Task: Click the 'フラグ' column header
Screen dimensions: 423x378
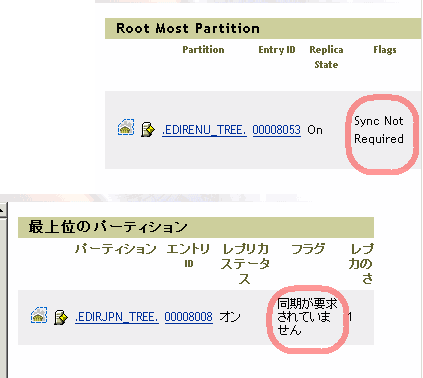Action: 308,249
